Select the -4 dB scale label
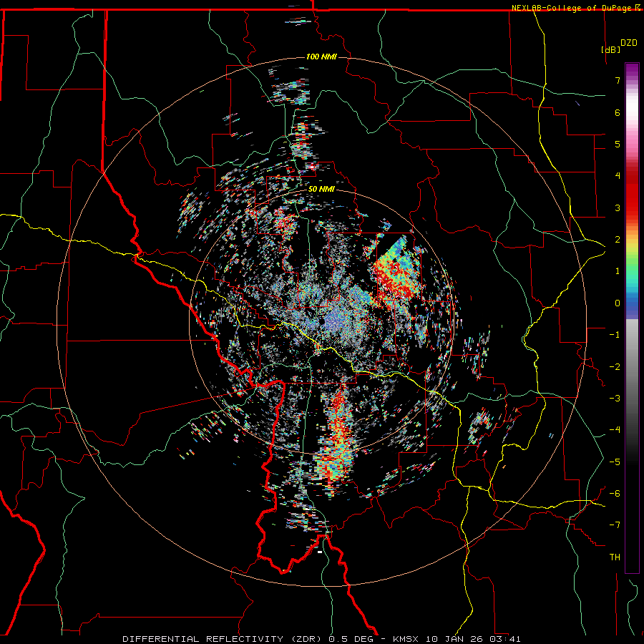 click(x=615, y=430)
